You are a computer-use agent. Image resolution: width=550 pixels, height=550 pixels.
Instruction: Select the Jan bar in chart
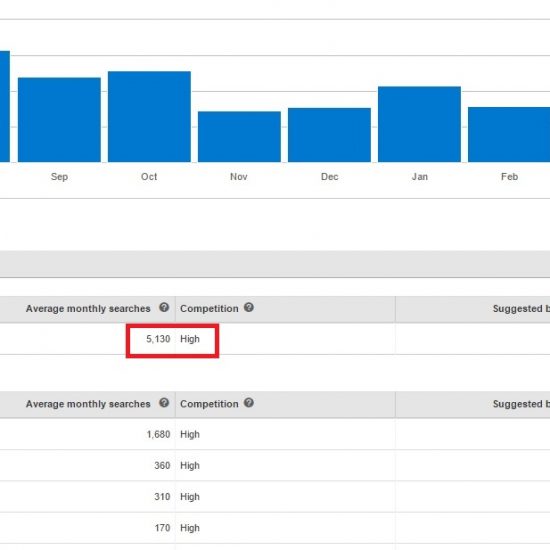click(x=420, y=124)
